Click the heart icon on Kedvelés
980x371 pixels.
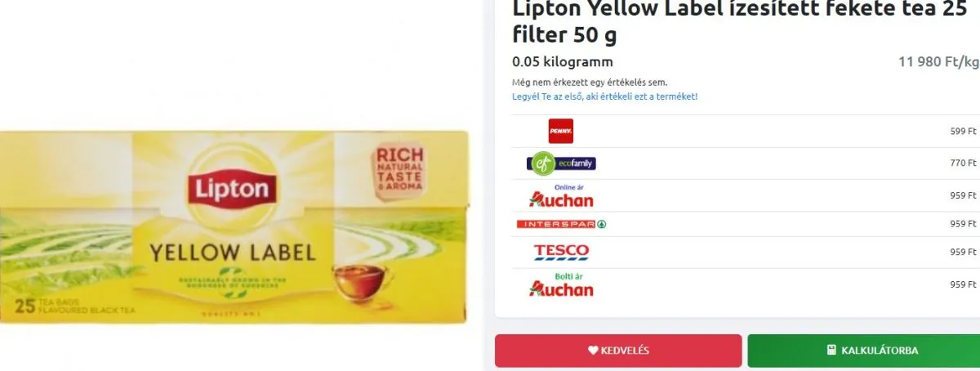click(x=593, y=351)
